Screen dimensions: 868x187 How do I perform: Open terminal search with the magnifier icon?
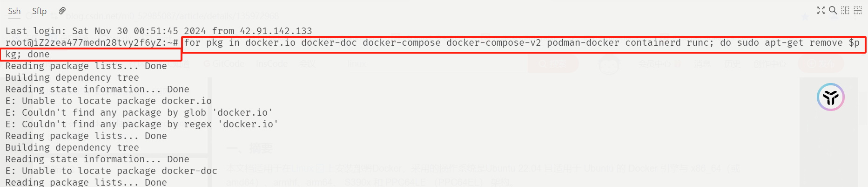(833, 10)
